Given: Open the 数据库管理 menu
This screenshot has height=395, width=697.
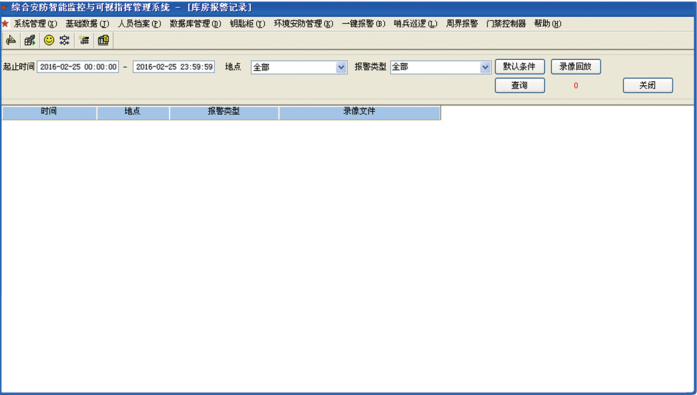Looking at the screenshot, I should pos(195,24).
